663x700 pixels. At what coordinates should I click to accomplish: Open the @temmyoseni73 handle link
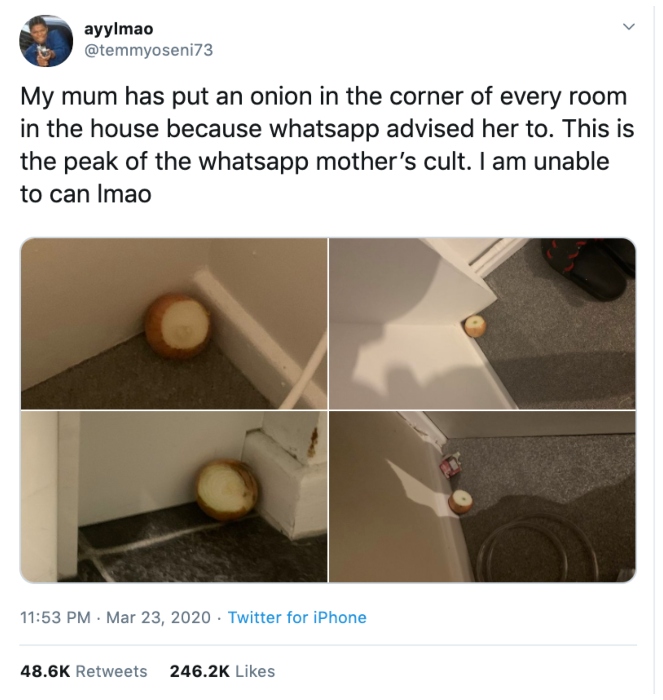point(149,50)
